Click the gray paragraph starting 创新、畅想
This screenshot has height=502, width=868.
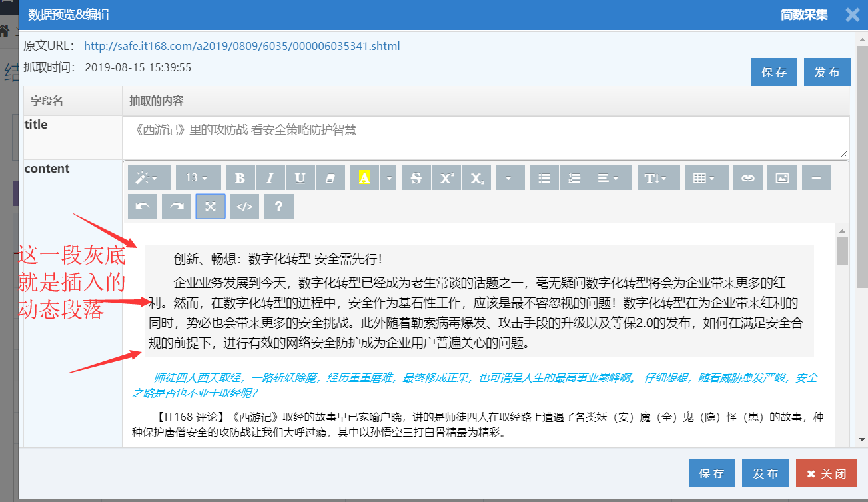[x=479, y=301]
